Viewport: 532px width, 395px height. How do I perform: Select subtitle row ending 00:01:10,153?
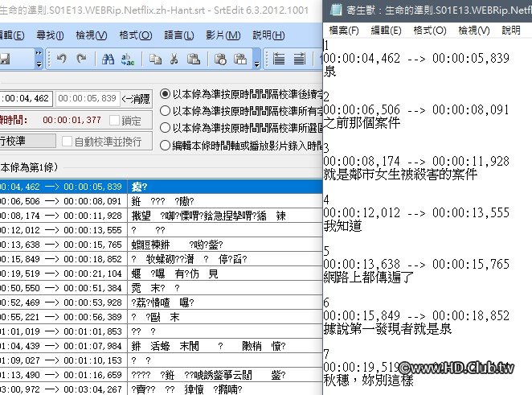(162, 360)
